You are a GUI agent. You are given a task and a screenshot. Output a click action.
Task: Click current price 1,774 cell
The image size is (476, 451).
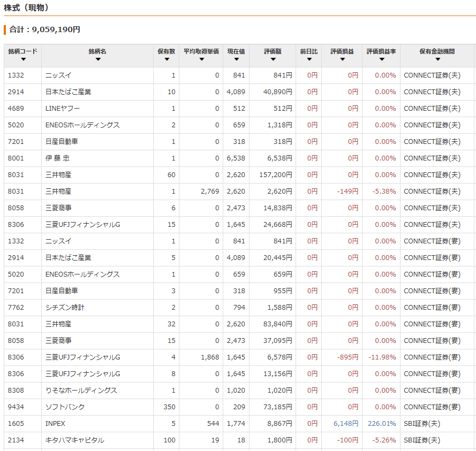point(236,424)
